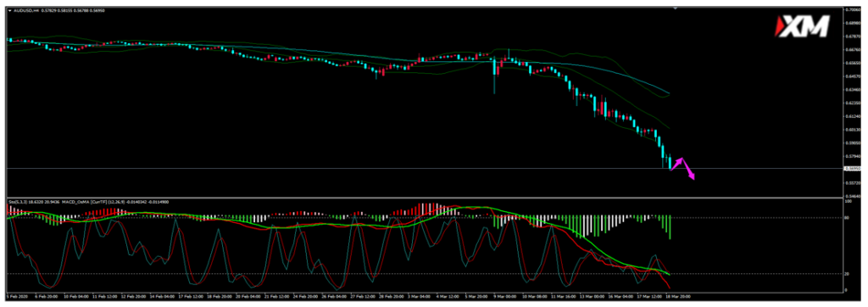Click the 0.55720 price axis label

[854, 183]
